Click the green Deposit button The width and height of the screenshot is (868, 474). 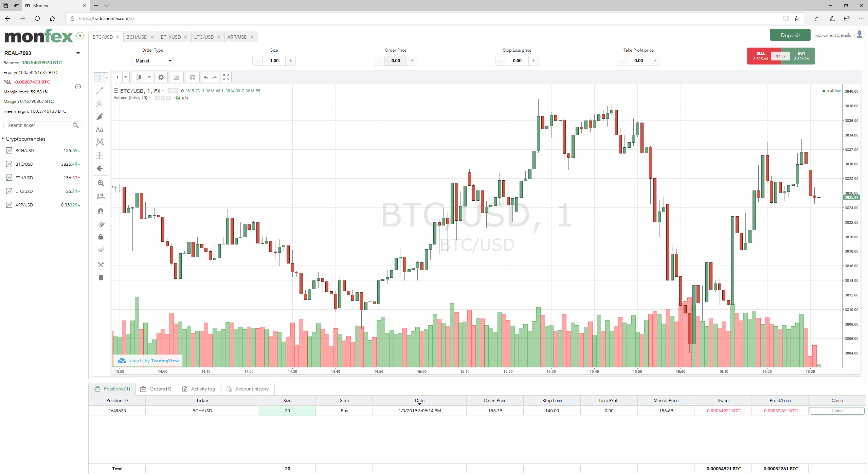pyautogui.click(x=790, y=35)
